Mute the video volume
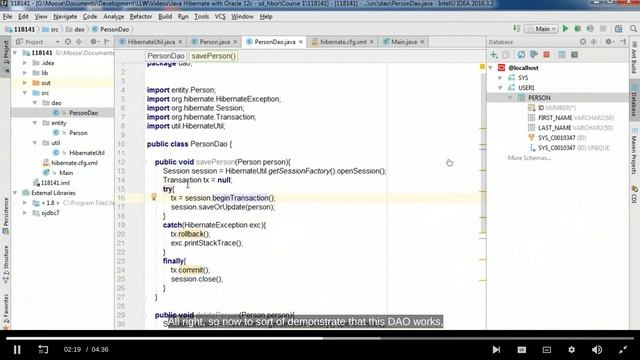This screenshot has height=360, width=640. click(597, 350)
